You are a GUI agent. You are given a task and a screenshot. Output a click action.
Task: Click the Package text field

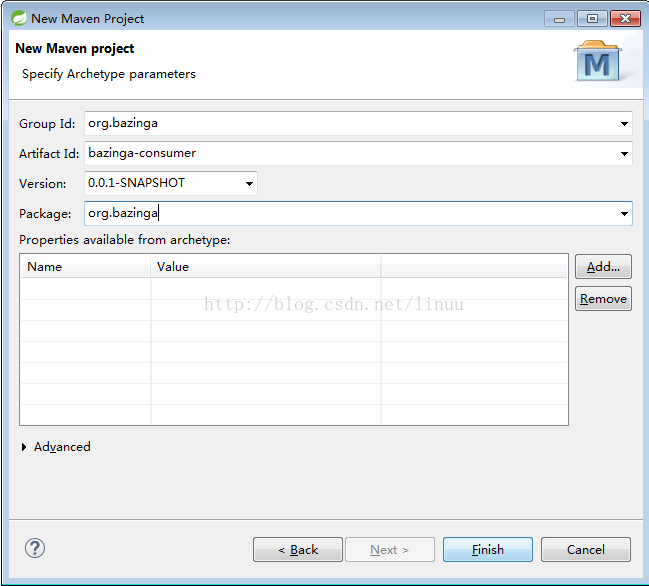358,213
